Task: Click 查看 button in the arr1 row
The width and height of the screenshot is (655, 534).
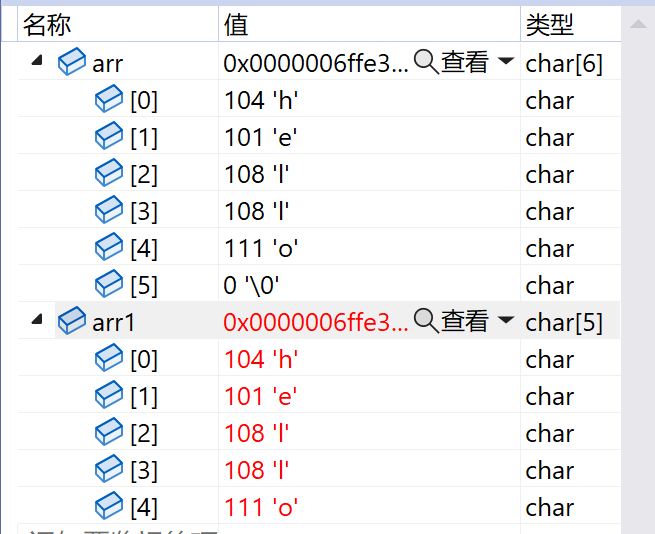Action: [x=465, y=321]
